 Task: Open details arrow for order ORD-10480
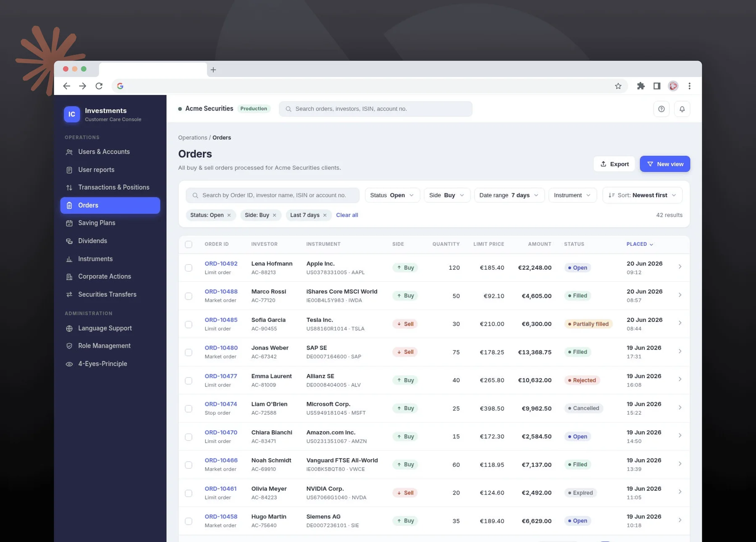pos(680,351)
